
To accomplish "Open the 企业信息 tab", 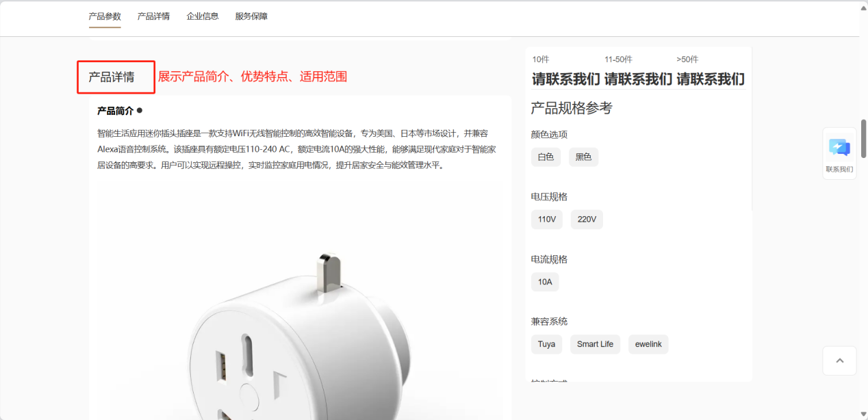I will [203, 16].
